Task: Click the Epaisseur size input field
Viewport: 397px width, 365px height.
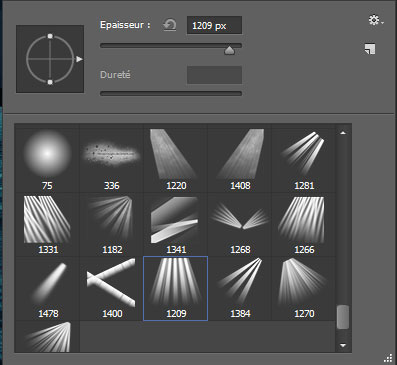Action: pos(214,26)
